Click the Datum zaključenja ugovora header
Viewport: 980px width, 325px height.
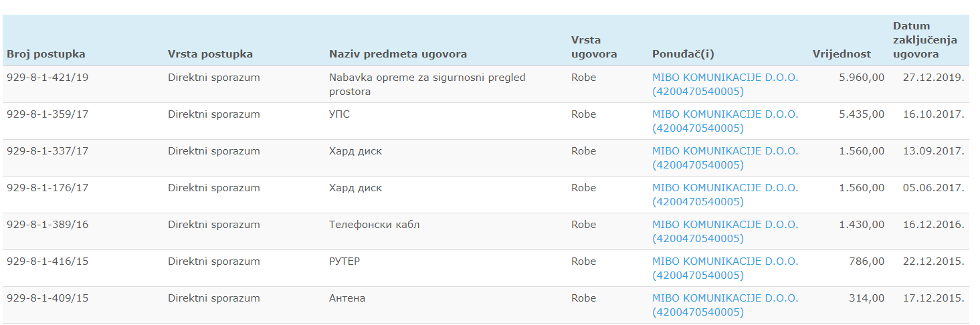(924, 40)
